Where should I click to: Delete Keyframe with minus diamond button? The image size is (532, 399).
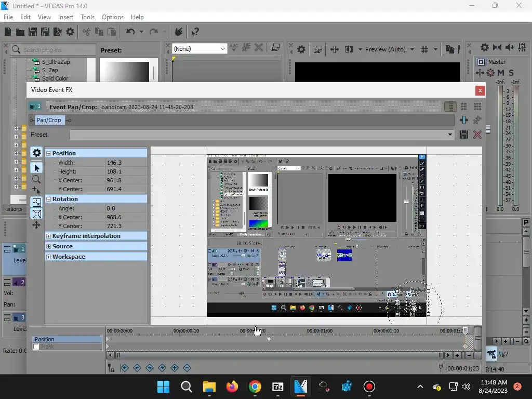[x=187, y=368]
